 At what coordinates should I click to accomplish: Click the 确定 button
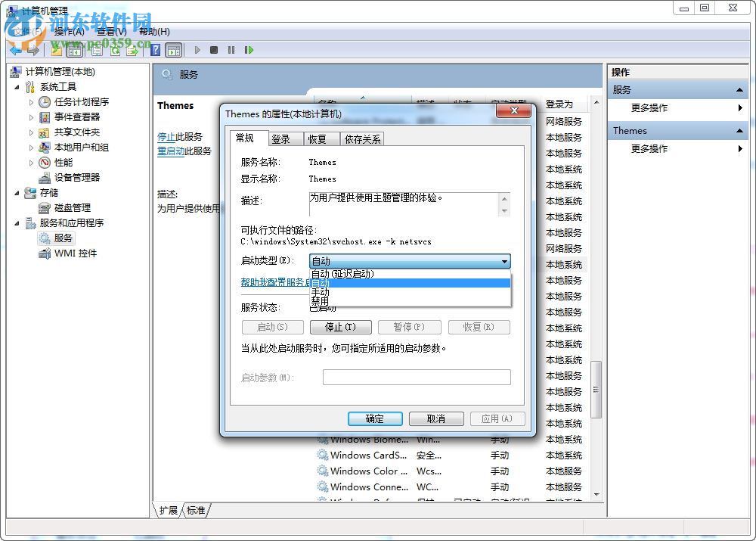click(375, 418)
